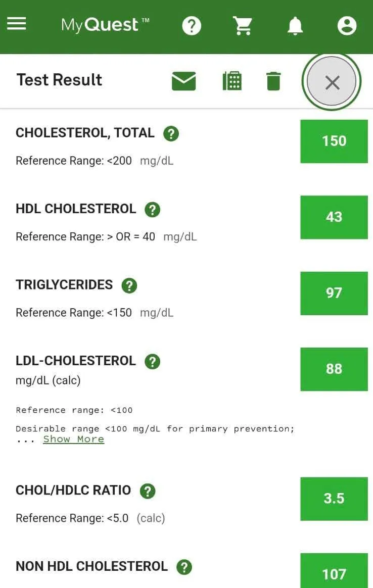Show info for Triglycerides
This screenshot has height=588, width=373.
point(129,285)
